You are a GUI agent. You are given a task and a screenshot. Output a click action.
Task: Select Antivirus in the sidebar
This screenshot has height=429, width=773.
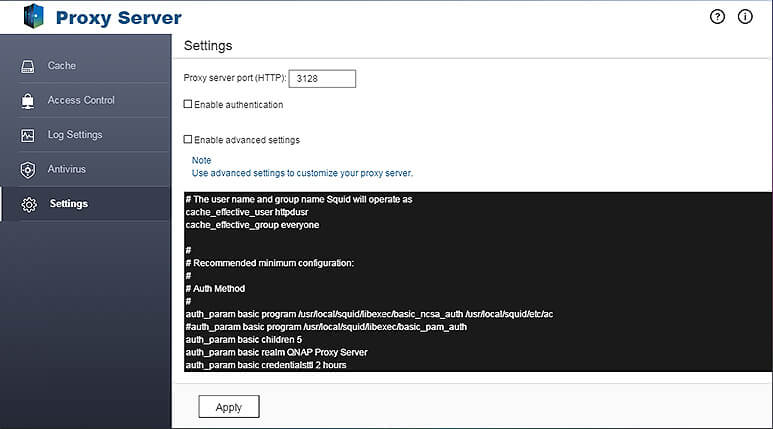(67, 169)
